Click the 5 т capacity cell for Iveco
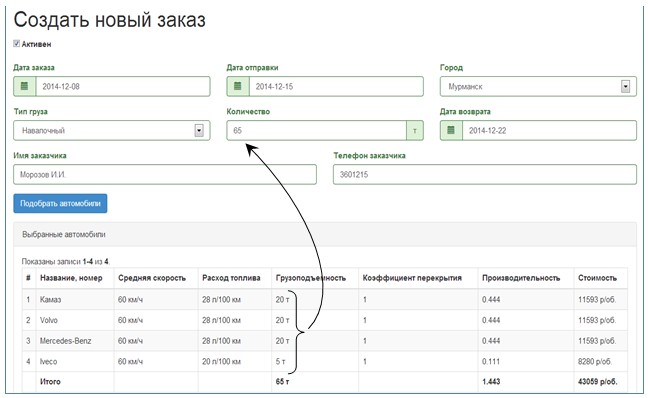 (315, 361)
